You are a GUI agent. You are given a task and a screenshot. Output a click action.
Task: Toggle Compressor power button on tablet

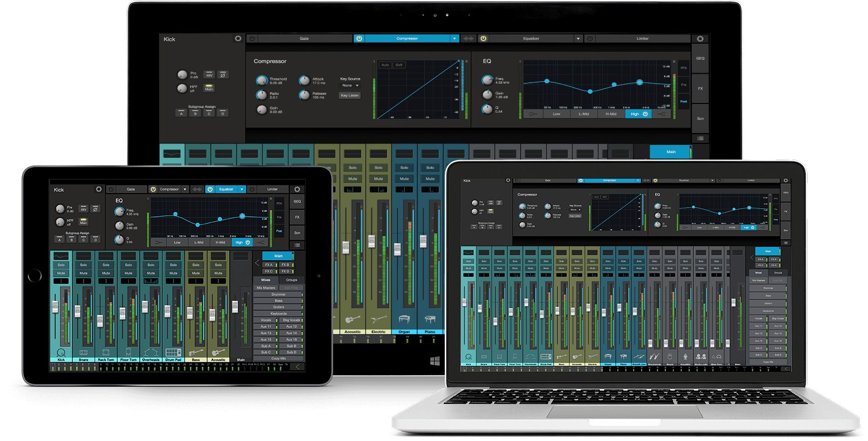[x=153, y=189]
